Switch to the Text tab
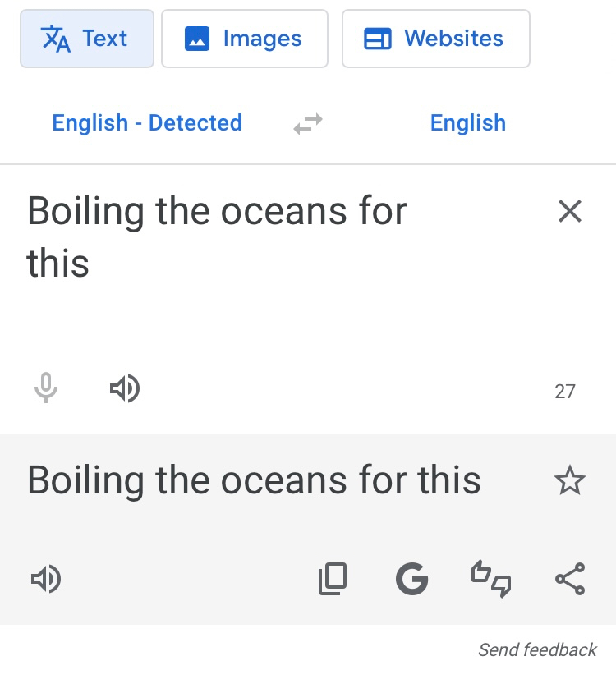This screenshot has height=693, width=616. coord(87,39)
